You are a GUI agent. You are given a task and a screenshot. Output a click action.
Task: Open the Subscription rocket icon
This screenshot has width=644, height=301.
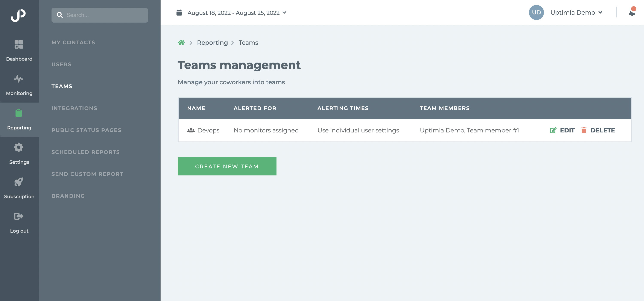pyautogui.click(x=19, y=182)
